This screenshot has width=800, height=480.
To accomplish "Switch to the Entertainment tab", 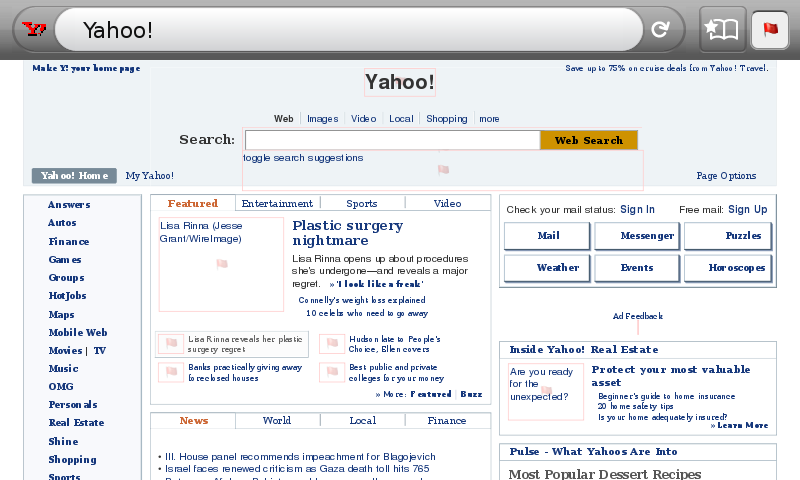I will click(277, 203).
